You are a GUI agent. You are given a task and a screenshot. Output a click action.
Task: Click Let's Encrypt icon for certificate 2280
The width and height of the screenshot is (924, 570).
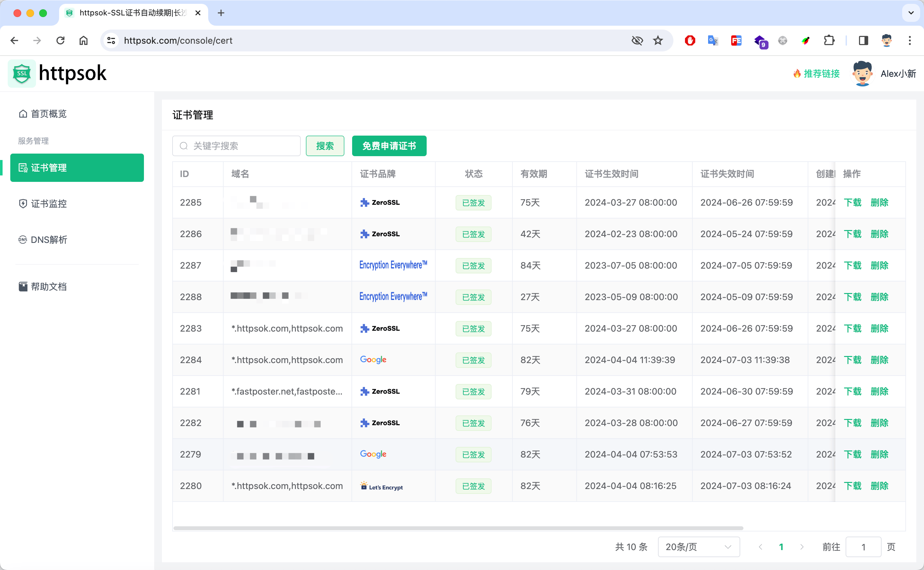(x=364, y=487)
